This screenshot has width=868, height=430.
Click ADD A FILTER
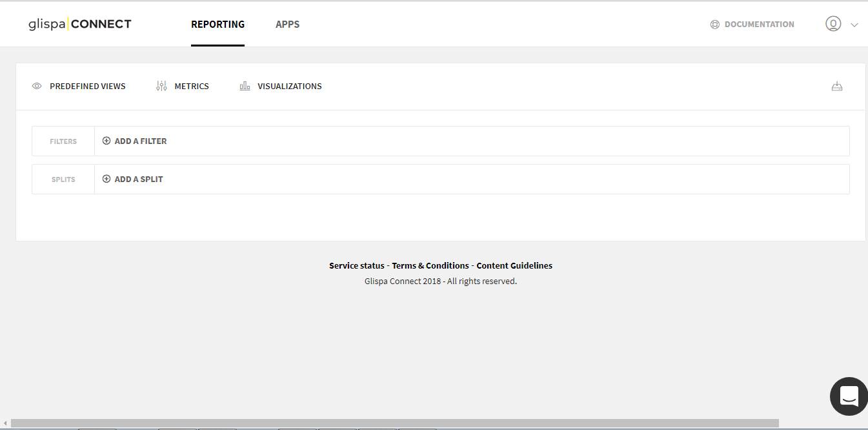point(141,141)
